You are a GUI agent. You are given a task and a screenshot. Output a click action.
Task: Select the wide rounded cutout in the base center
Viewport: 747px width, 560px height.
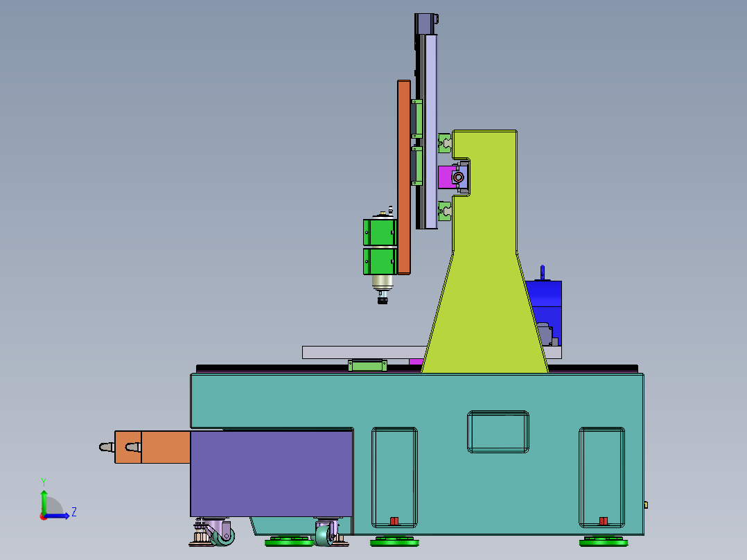pyautogui.click(x=498, y=432)
